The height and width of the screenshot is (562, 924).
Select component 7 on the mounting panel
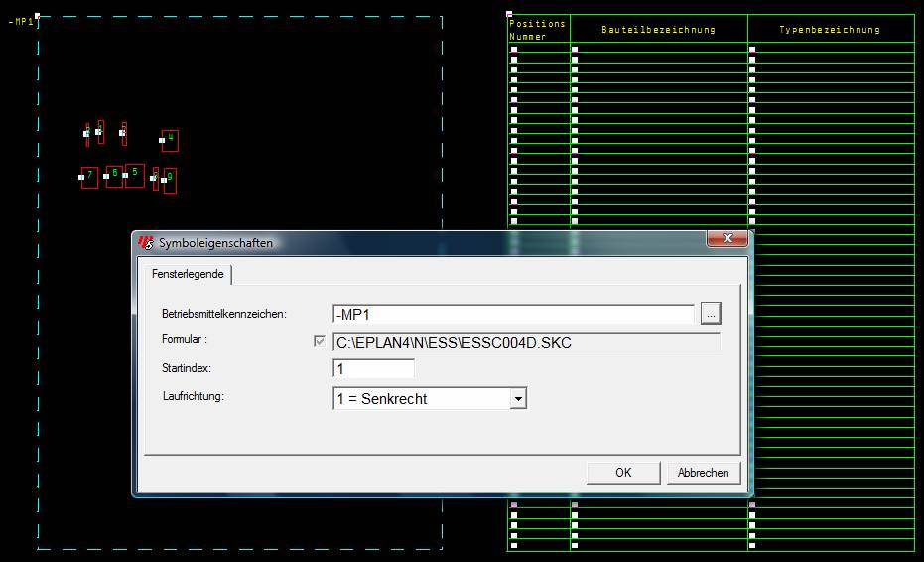(89, 177)
